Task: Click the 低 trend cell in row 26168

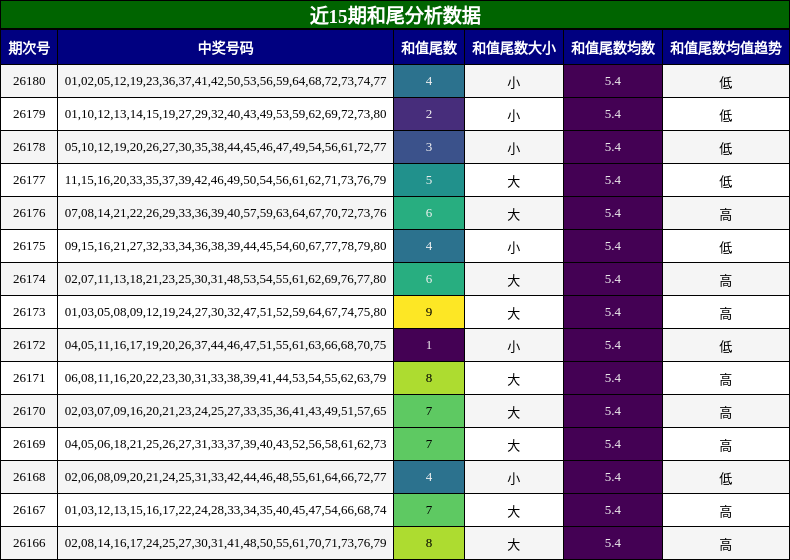Action: click(726, 477)
